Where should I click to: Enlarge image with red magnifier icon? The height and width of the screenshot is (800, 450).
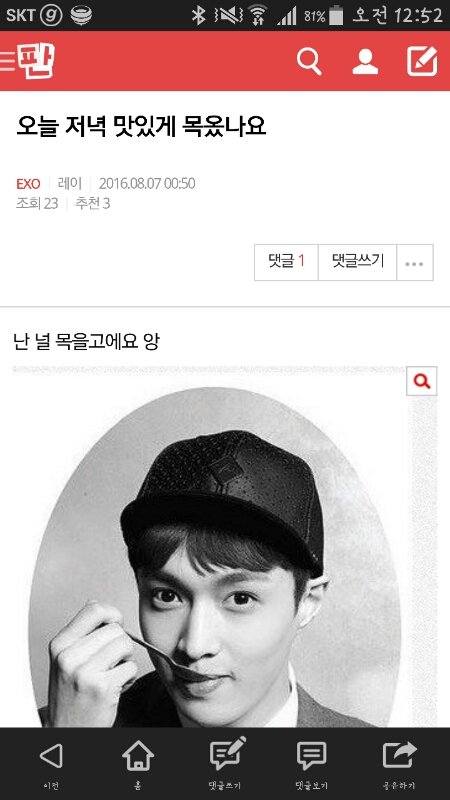pos(422,381)
